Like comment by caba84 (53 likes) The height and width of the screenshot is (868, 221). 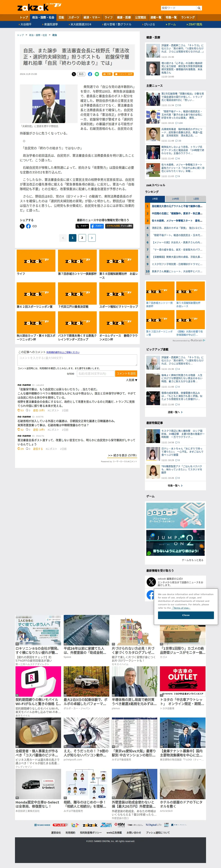[20, 410]
